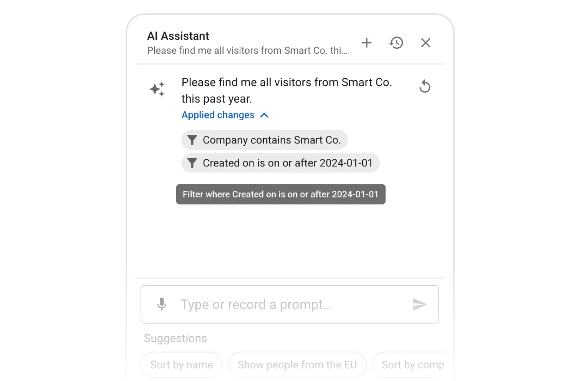Select the 'Sort by name' suggestion
Screen dimensions: 588x381
coord(181,364)
